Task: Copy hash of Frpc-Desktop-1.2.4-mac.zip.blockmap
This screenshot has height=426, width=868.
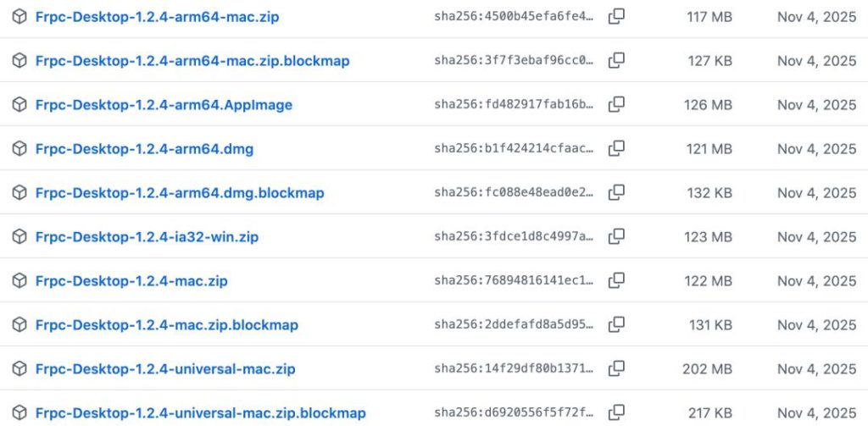Action: pyautogui.click(x=616, y=324)
